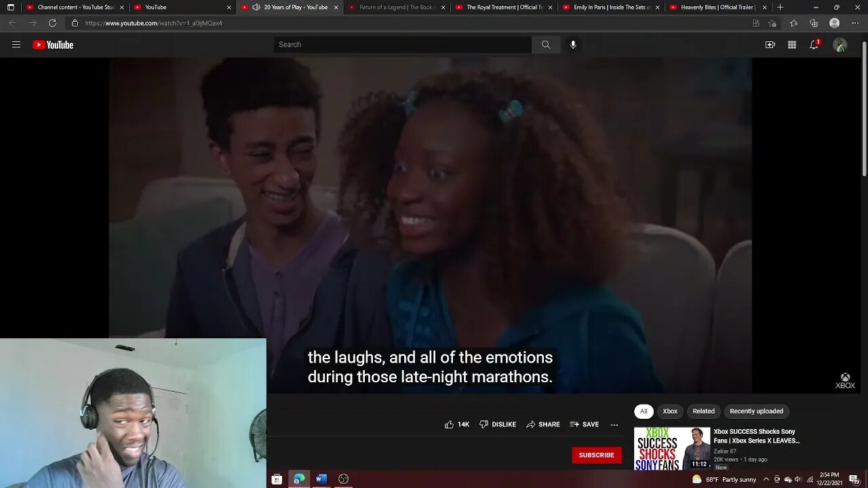Open the clock showing 2:54 PM
Screen dimensions: 868x488
(x=829, y=479)
